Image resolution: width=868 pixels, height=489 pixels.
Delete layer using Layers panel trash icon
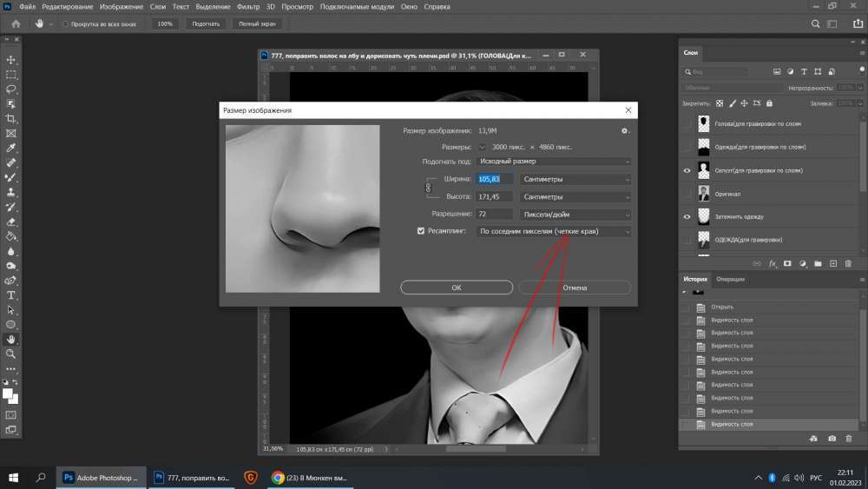point(847,262)
